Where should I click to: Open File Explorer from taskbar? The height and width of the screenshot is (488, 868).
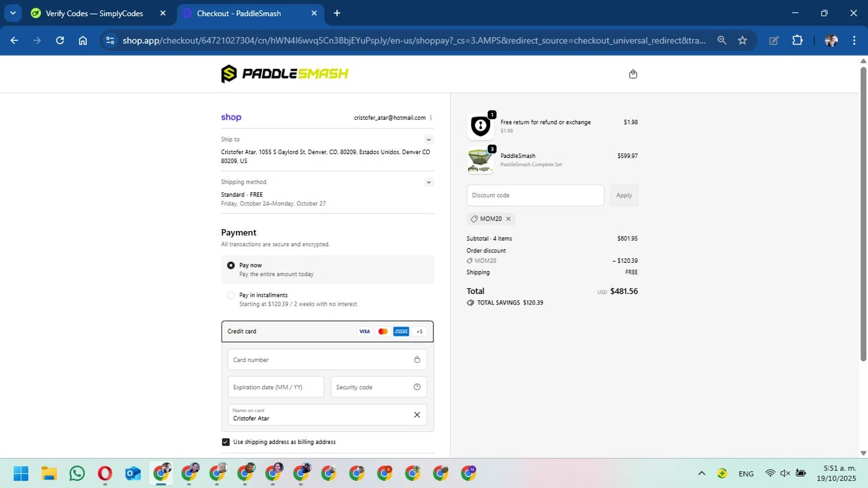point(49,474)
